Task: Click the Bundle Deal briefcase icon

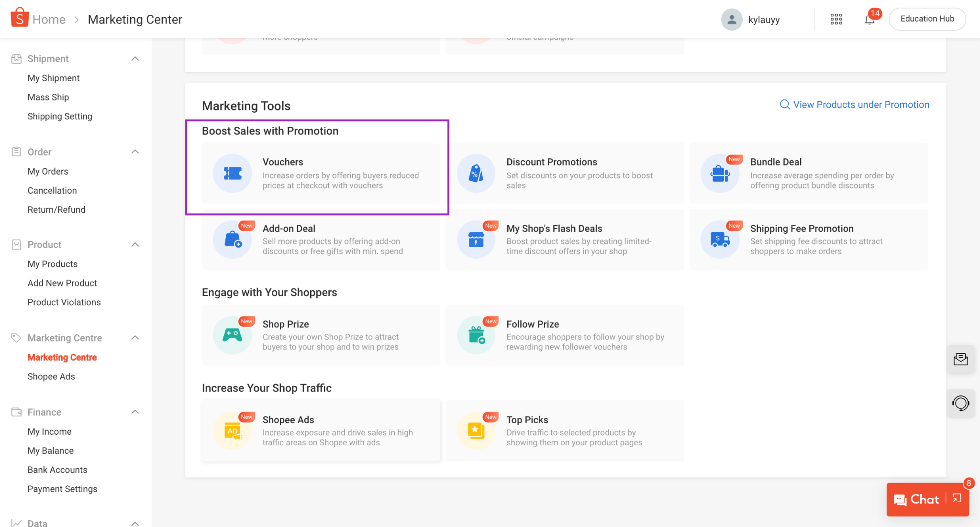Action: point(720,173)
